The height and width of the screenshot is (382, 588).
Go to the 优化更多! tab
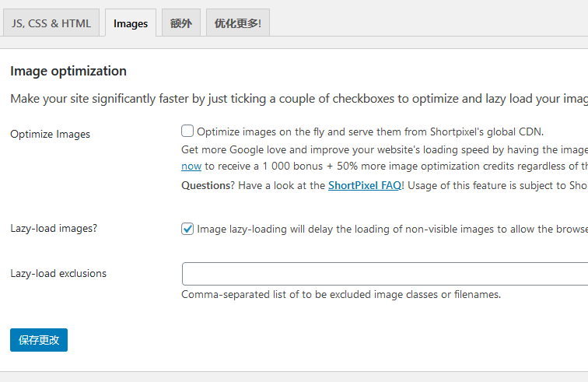coord(238,23)
